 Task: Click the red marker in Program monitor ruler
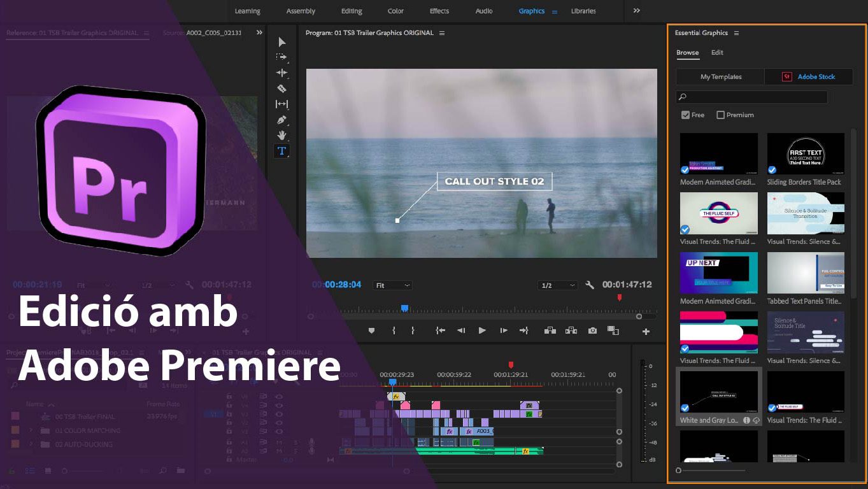point(619,297)
